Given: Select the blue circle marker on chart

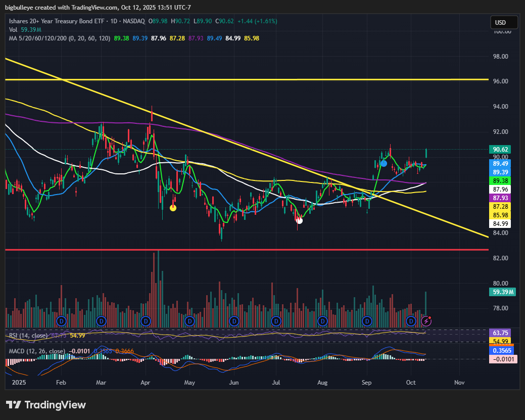Looking at the screenshot, I should point(384,163).
